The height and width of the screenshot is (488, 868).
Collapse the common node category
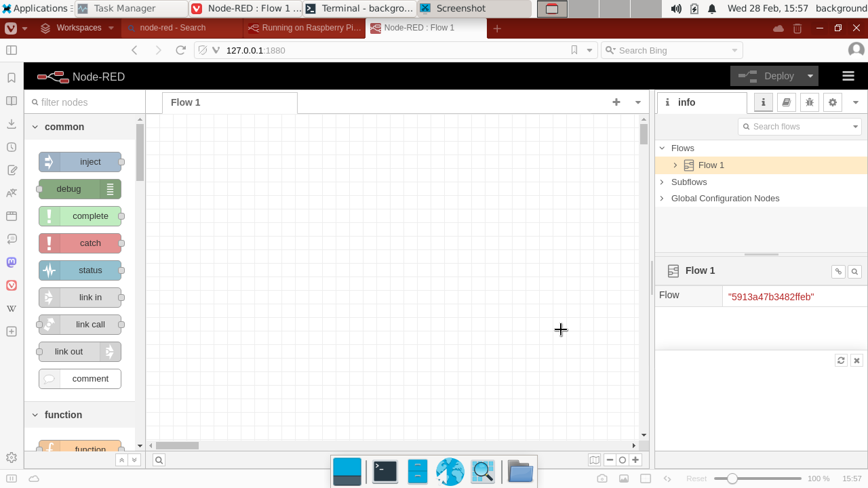[35, 127]
